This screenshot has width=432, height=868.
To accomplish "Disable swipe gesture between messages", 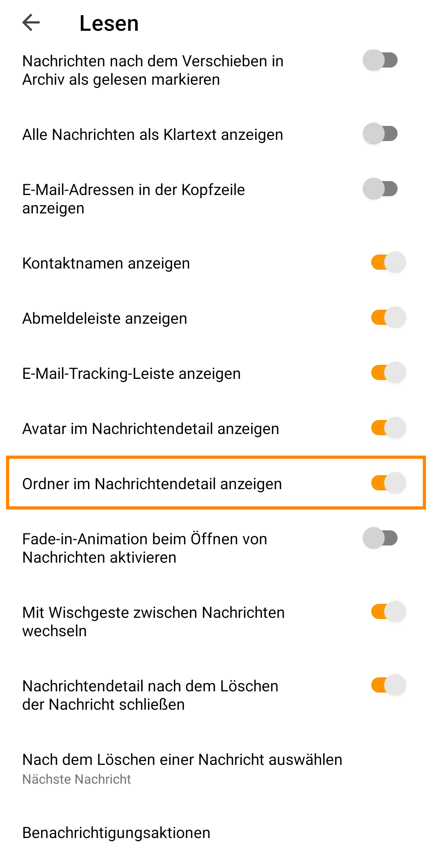I will [x=388, y=612].
